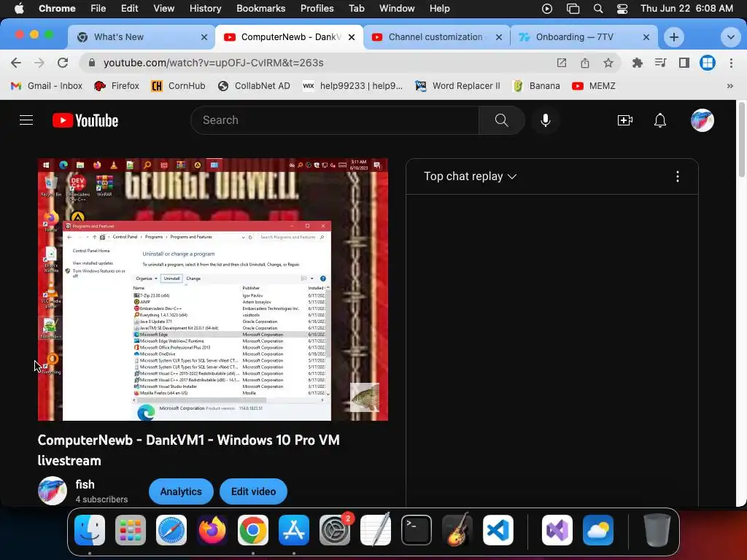Bookmark this page with the star icon
The image size is (747, 560).
pyautogui.click(x=608, y=63)
